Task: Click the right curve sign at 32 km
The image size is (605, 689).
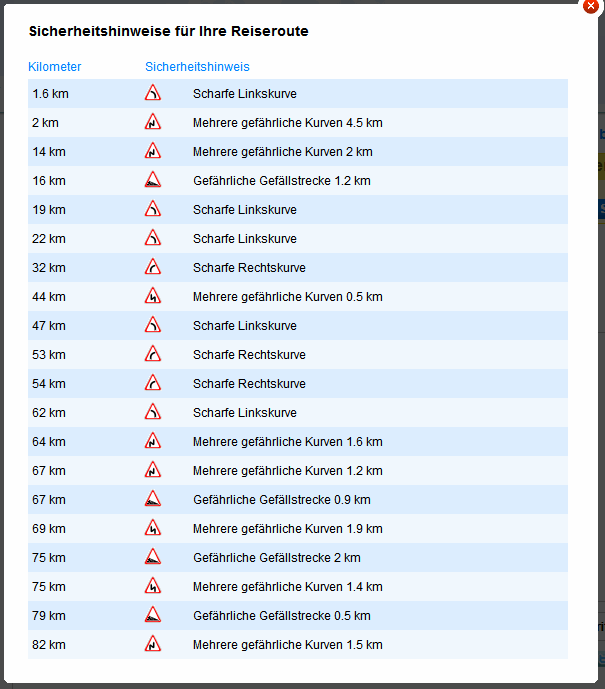Action: [x=152, y=268]
